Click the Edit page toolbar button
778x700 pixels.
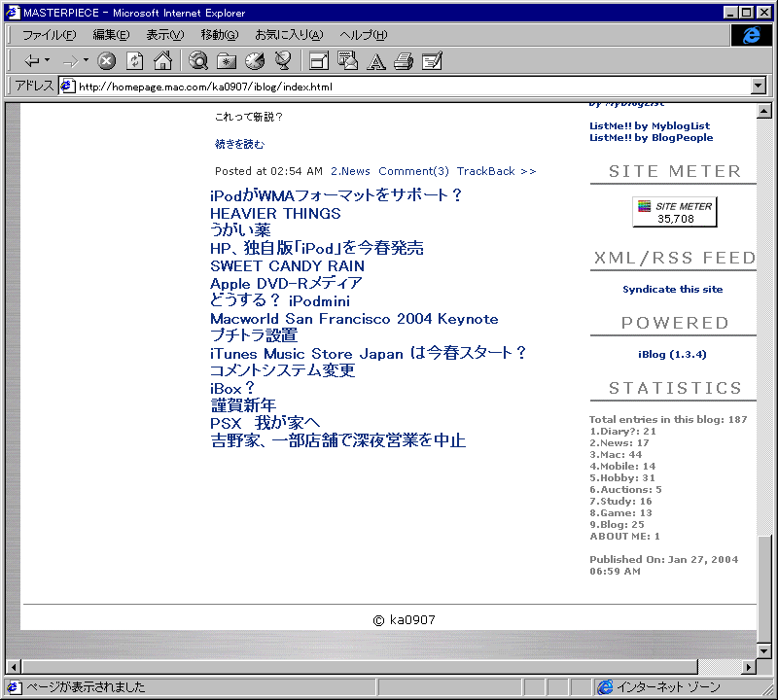432,61
